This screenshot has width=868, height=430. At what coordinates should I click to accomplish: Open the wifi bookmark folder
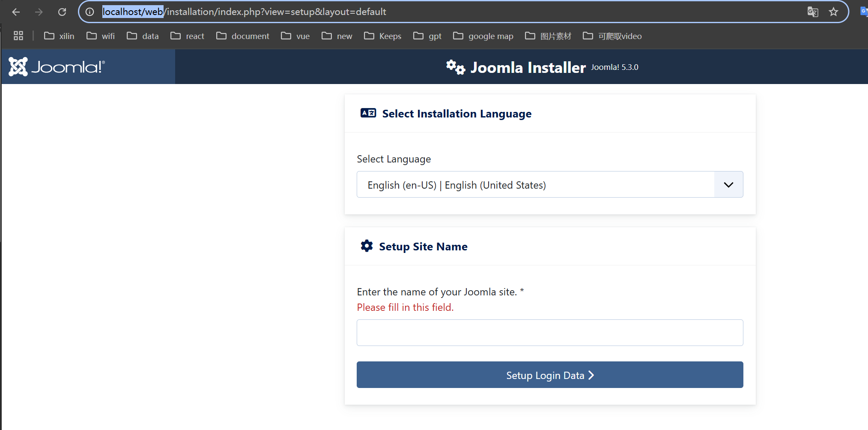[101, 36]
